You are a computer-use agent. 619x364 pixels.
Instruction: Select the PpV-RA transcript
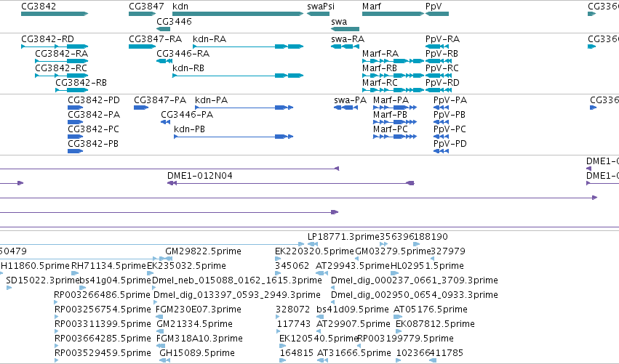[437, 46]
